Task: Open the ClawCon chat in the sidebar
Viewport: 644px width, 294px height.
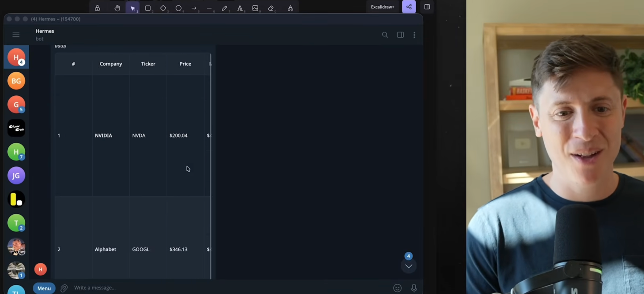Action: (16, 128)
